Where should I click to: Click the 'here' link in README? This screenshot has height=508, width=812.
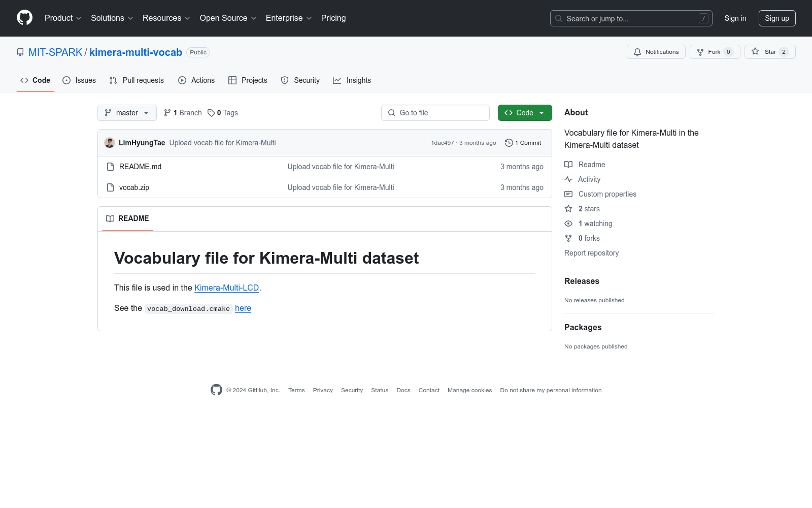click(x=243, y=308)
